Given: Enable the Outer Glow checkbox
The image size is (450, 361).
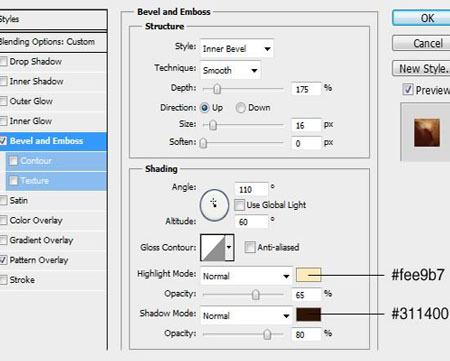Looking at the screenshot, I should tap(3, 101).
